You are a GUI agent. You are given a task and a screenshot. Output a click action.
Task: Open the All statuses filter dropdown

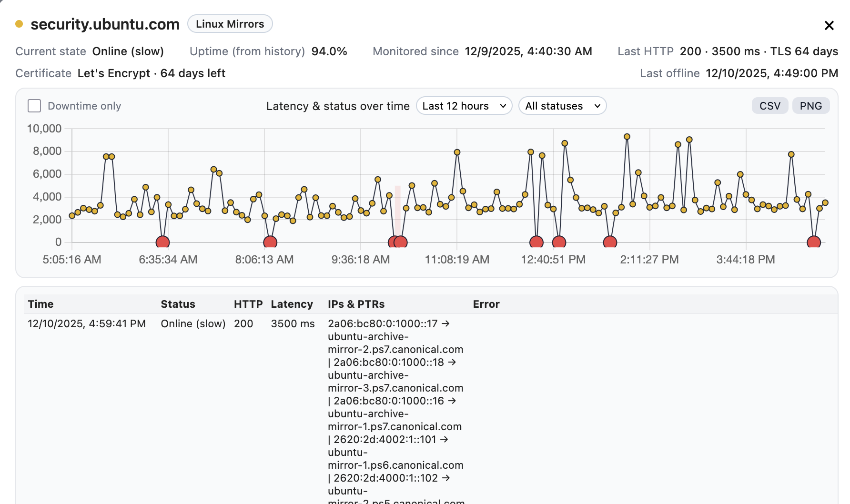coord(562,106)
